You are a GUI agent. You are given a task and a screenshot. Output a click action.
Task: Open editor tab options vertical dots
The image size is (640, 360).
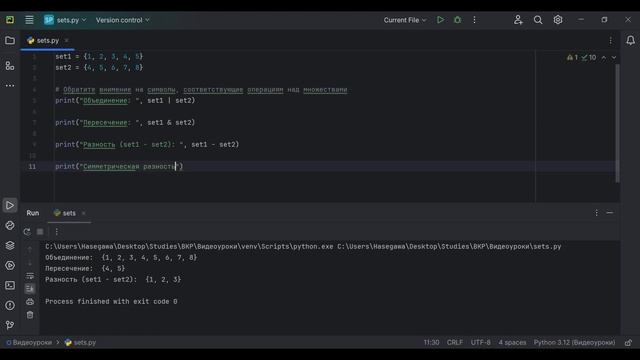(611, 40)
